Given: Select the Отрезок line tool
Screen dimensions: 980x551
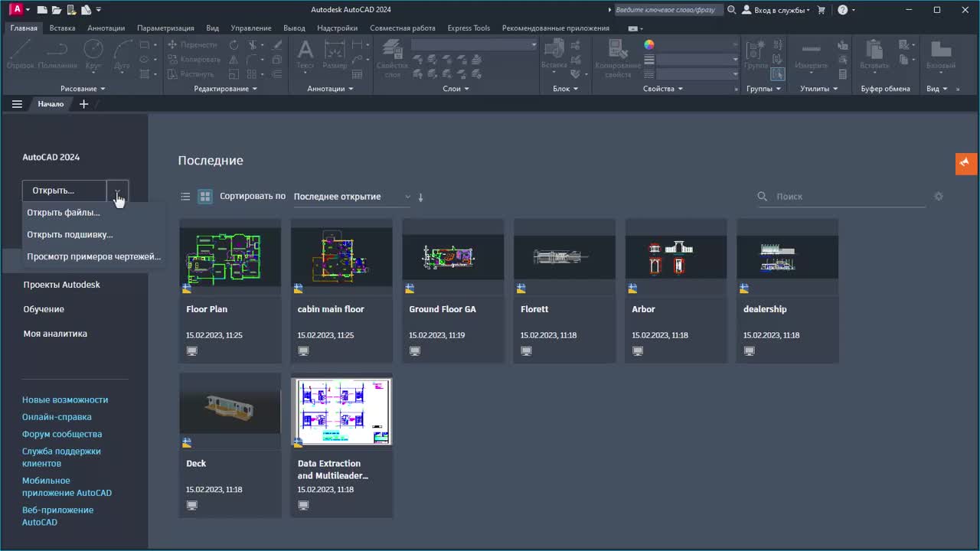Looking at the screenshot, I should 21,55.
